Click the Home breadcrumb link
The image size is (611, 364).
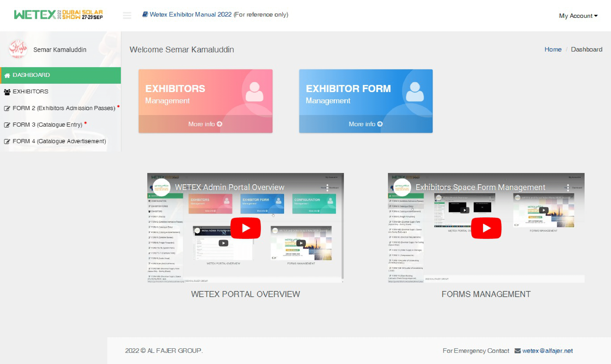coord(553,49)
